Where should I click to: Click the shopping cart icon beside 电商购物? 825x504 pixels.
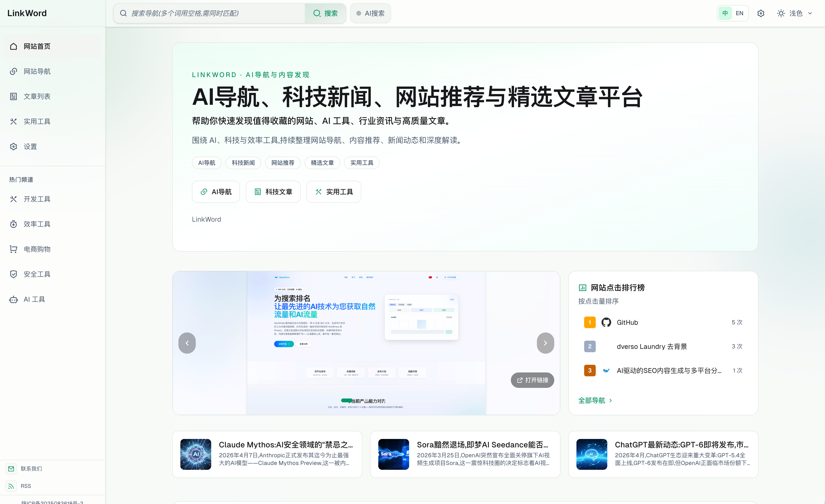pyautogui.click(x=14, y=249)
